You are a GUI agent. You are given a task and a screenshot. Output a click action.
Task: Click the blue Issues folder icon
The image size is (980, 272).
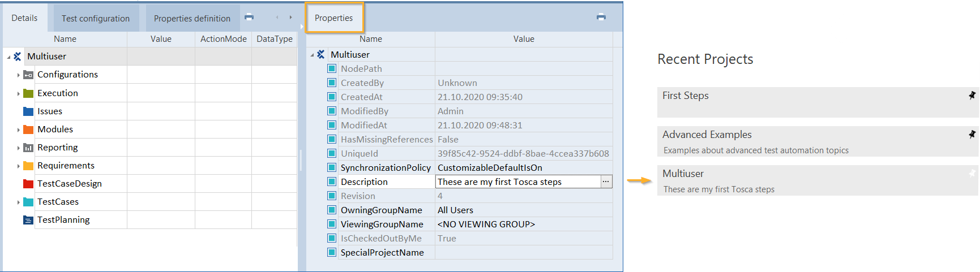(x=28, y=111)
